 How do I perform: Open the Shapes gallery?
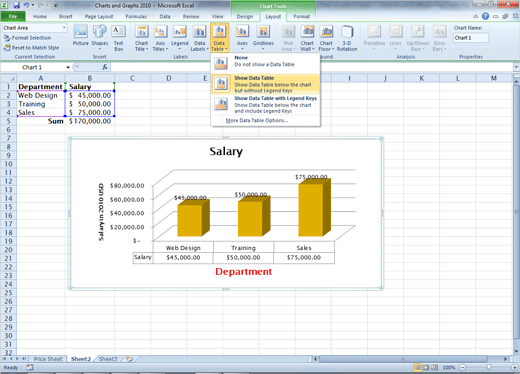point(99,37)
